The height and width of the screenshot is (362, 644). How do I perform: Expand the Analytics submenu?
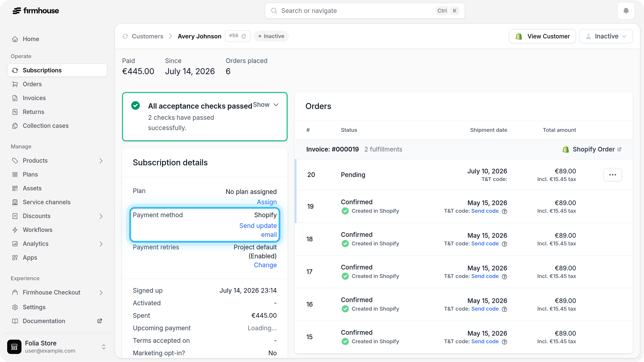[101, 244]
